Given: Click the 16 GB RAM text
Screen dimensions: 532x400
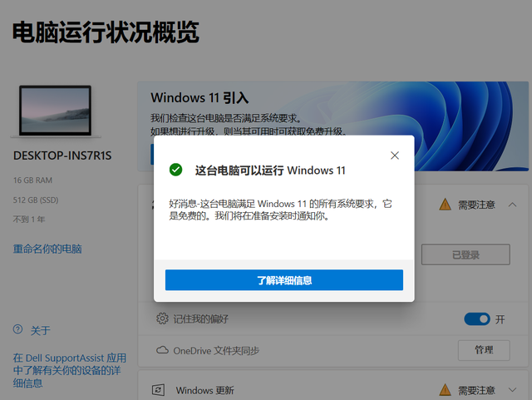Looking at the screenshot, I should pos(32,180).
